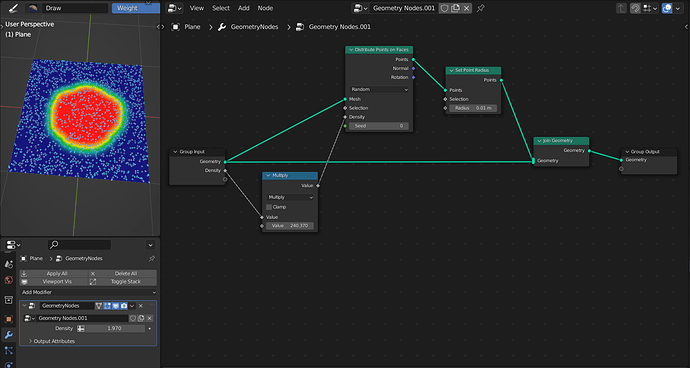690x368 pixels.
Task: Remove the GeometryNodes modifier with X
Action: 141,305
